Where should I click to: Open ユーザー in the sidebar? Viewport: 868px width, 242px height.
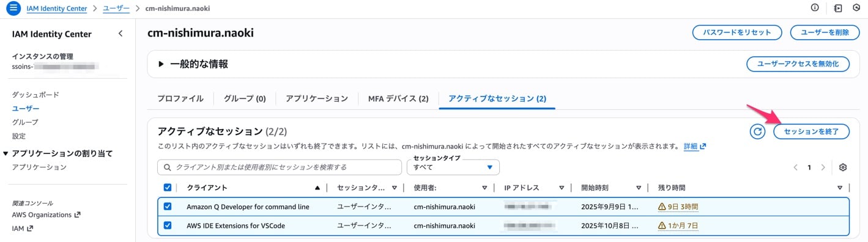pos(26,108)
